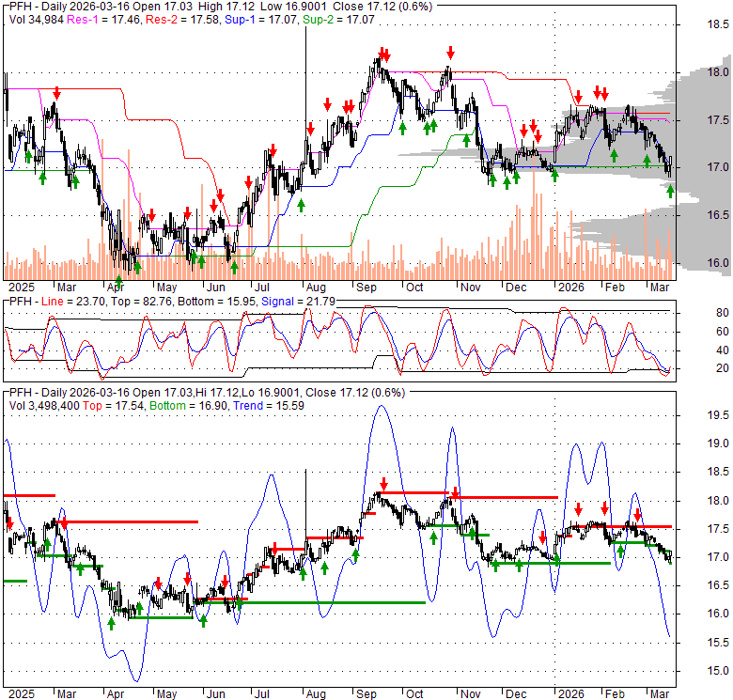
Task: Click the 18.5 price label on top chart axis
Action: tap(718, 24)
